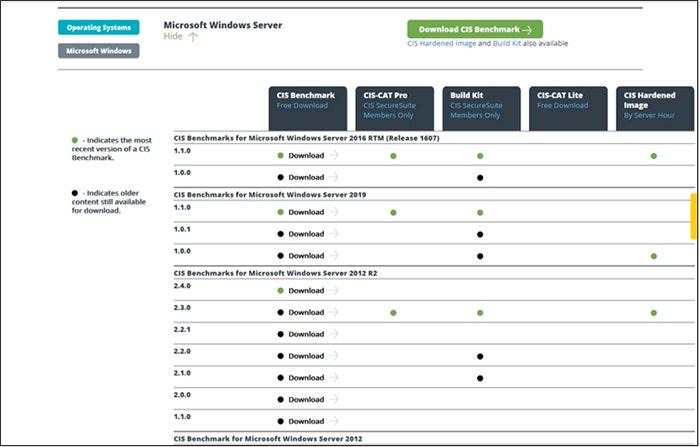The image size is (700, 447).
Task: Click black Build Kit dot for Server 2019 1.0.1
Action: (x=480, y=234)
